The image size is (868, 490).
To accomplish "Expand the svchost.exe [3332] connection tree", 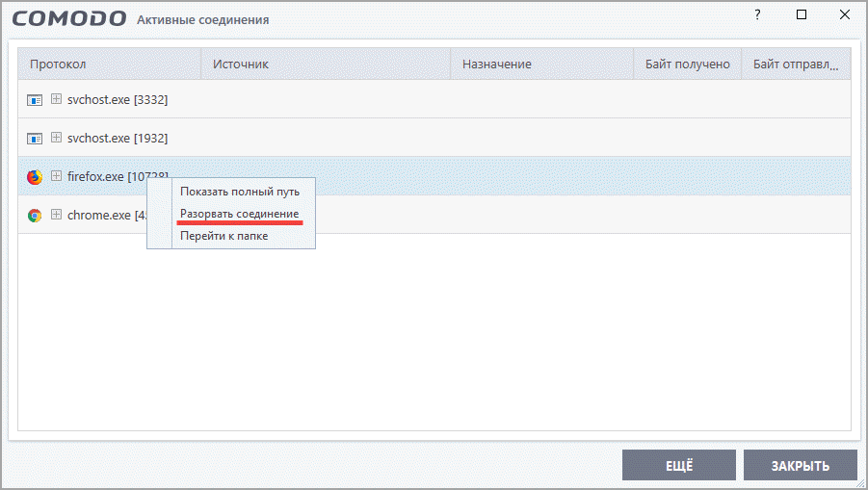I will (x=57, y=99).
